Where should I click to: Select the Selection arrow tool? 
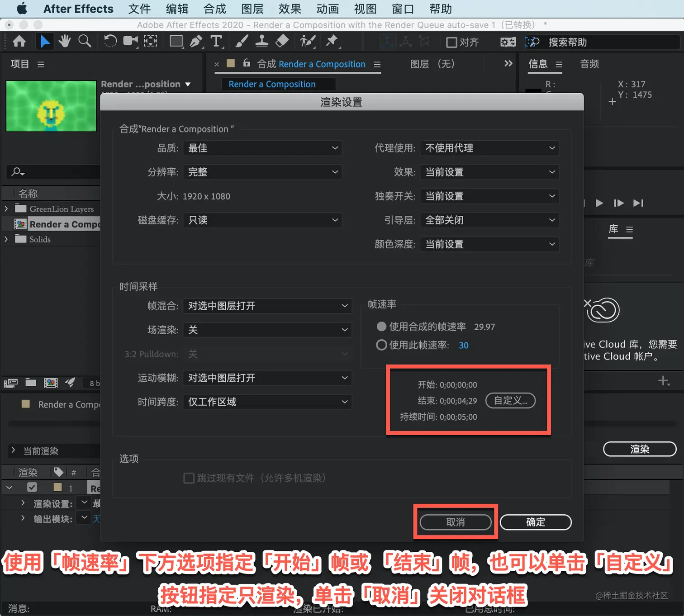45,42
